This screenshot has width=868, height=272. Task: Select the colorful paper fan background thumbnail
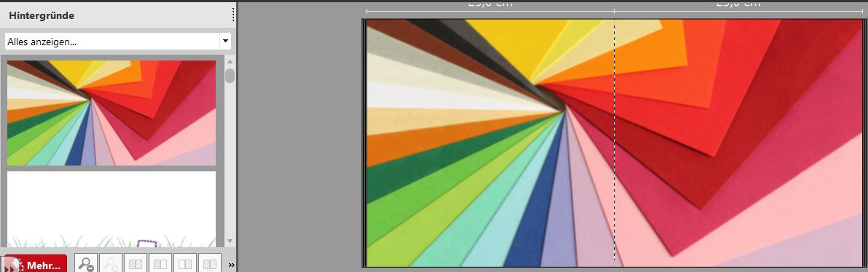(112, 113)
